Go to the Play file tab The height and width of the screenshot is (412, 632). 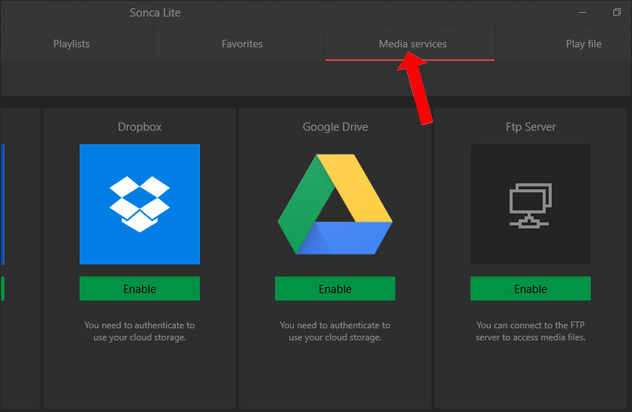pyautogui.click(x=582, y=44)
